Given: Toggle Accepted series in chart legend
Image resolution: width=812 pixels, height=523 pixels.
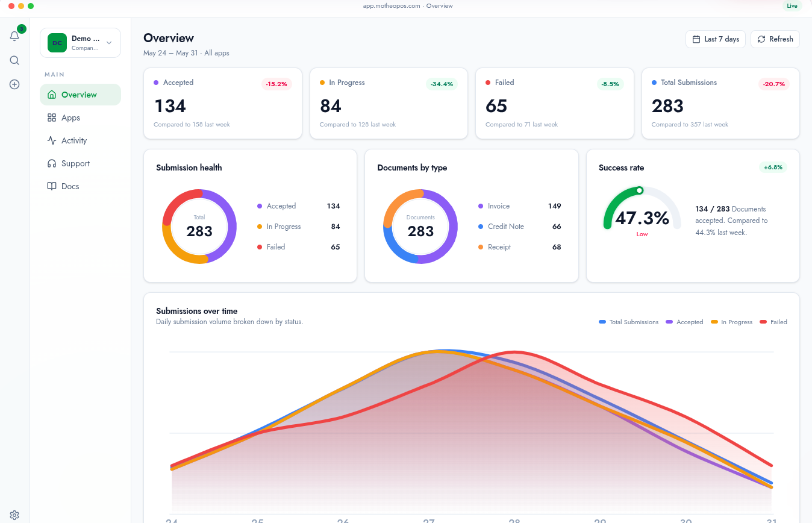Looking at the screenshot, I should (x=684, y=322).
